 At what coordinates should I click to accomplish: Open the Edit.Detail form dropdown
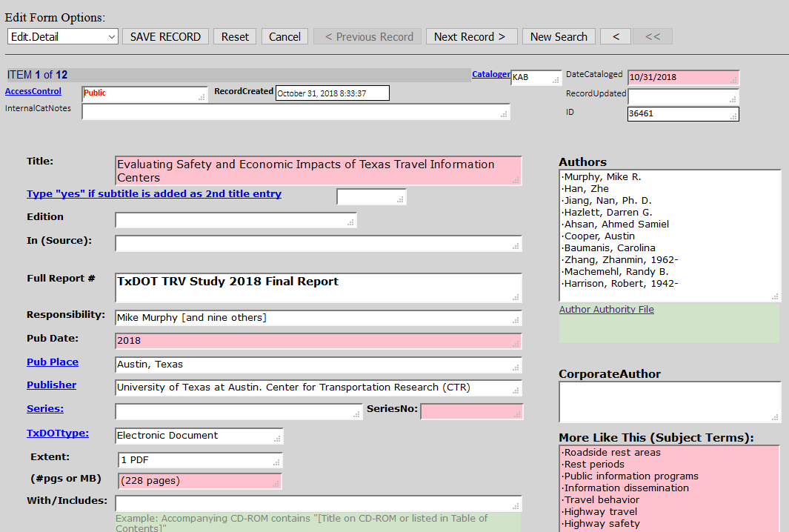tap(63, 37)
